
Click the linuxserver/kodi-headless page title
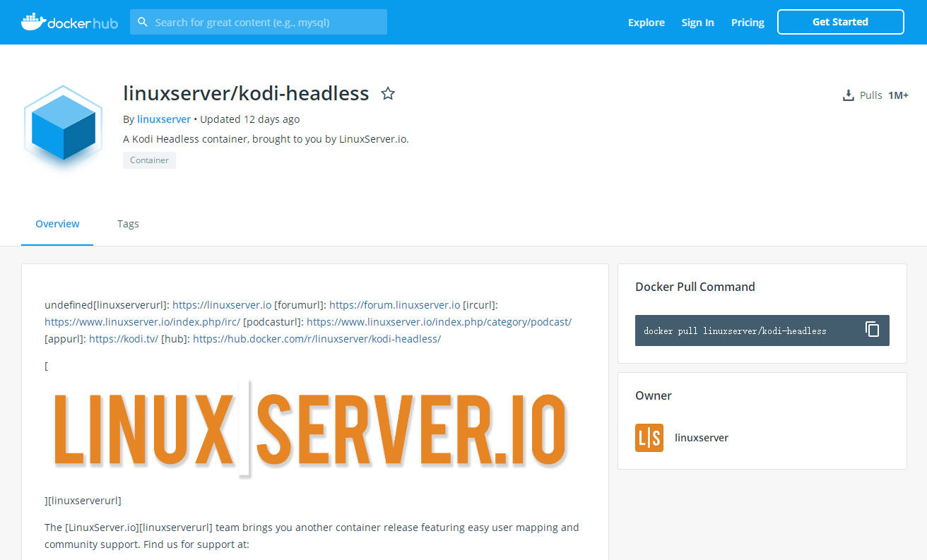(246, 93)
